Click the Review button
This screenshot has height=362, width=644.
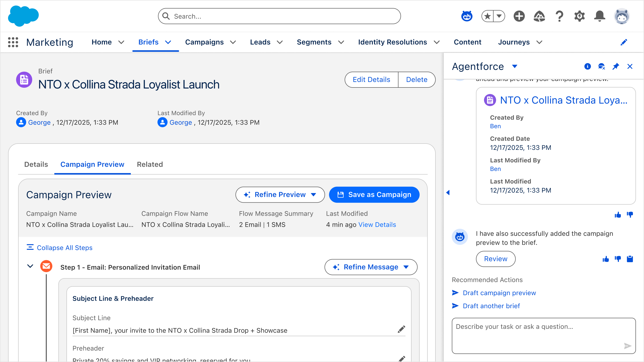point(496,259)
